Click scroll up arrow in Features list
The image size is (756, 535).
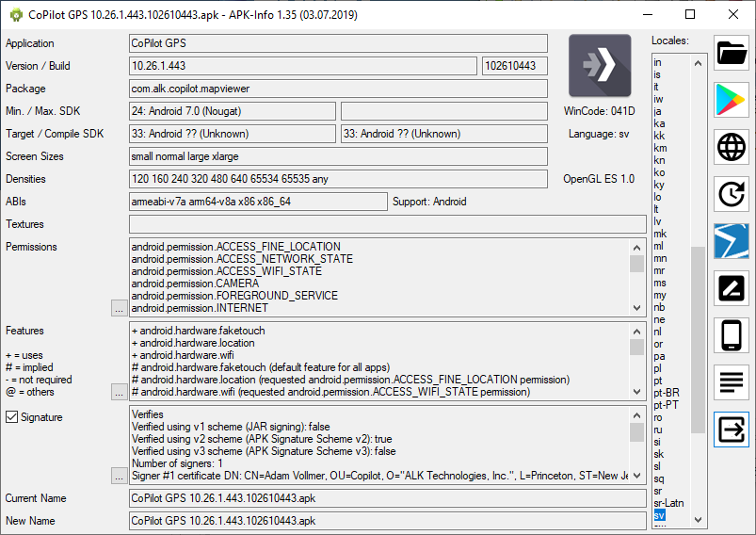637,332
